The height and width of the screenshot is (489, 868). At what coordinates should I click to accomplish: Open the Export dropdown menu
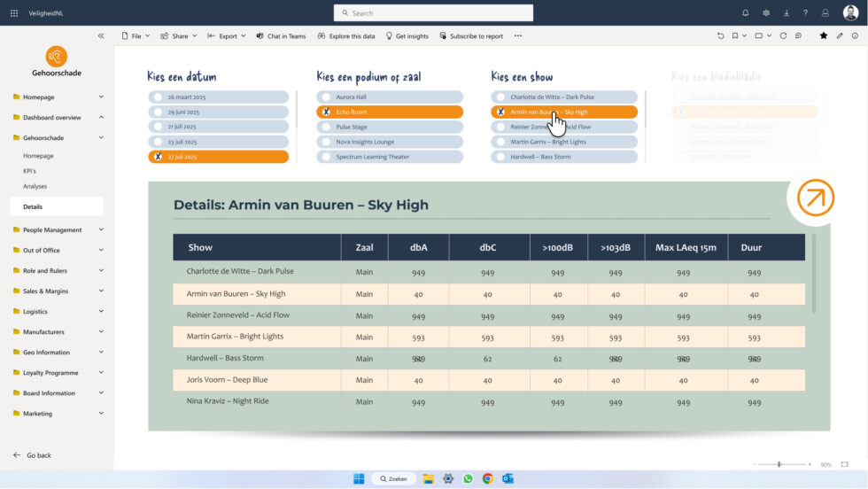tap(227, 36)
